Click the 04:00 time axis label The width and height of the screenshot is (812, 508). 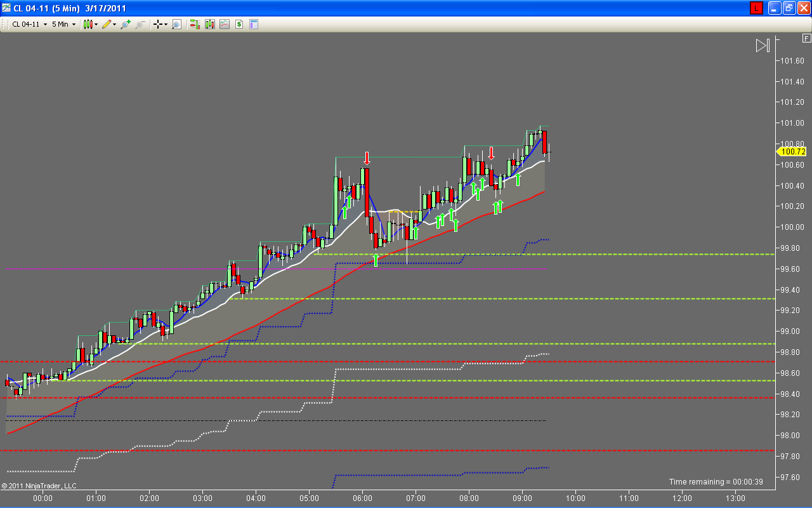(256, 498)
